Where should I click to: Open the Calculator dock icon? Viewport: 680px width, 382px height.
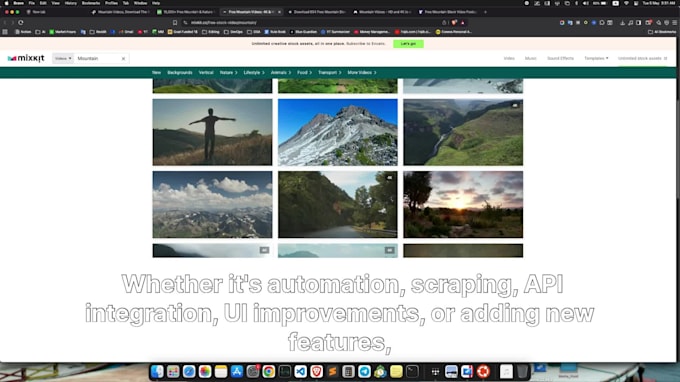(x=348, y=372)
